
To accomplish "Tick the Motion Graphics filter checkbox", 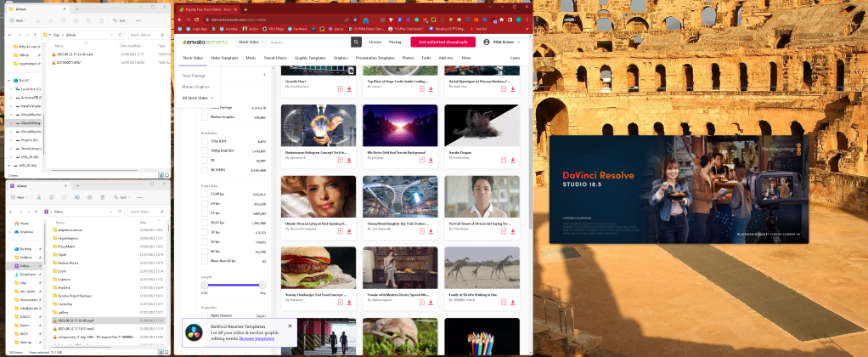I will (x=205, y=117).
